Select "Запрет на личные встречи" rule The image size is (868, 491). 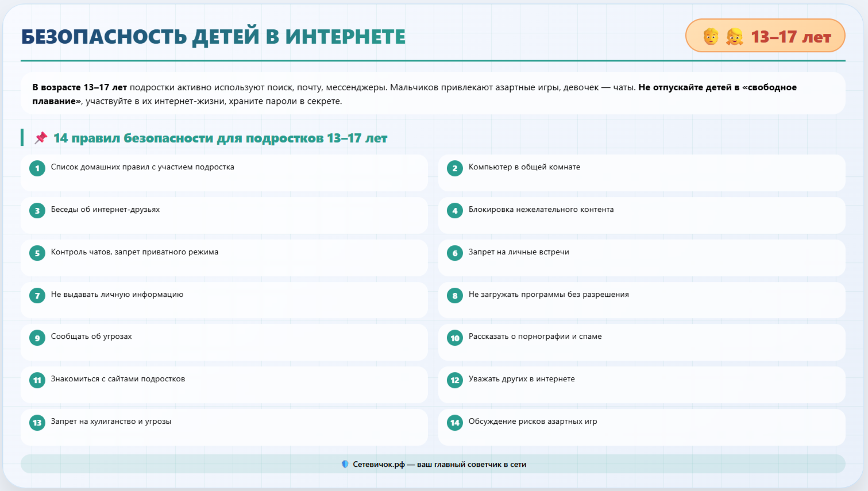coord(642,258)
